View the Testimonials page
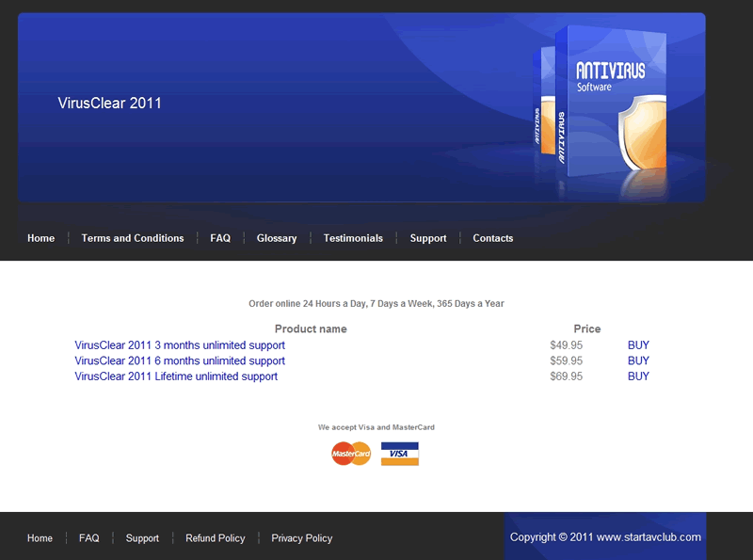 click(x=353, y=238)
